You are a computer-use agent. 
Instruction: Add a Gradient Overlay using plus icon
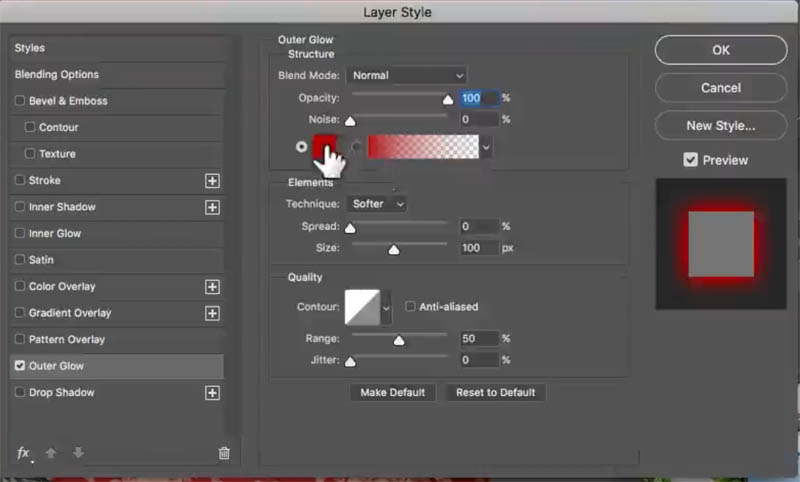pyautogui.click(x=212, y=313)
